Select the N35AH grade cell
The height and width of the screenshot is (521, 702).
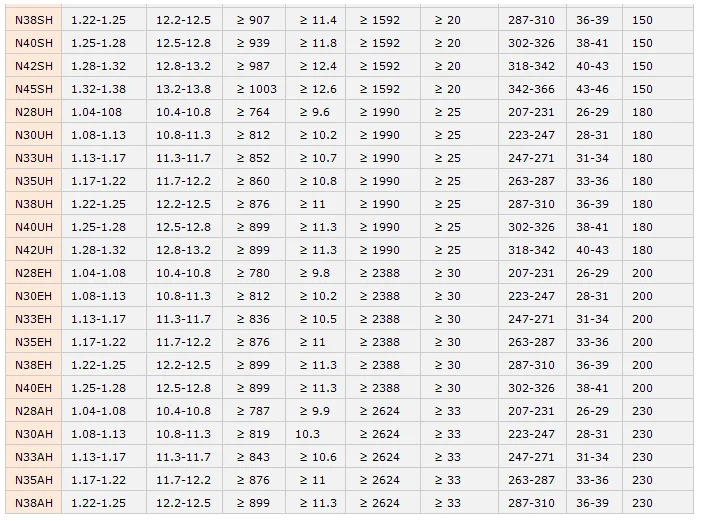click(x=34, y=480)
